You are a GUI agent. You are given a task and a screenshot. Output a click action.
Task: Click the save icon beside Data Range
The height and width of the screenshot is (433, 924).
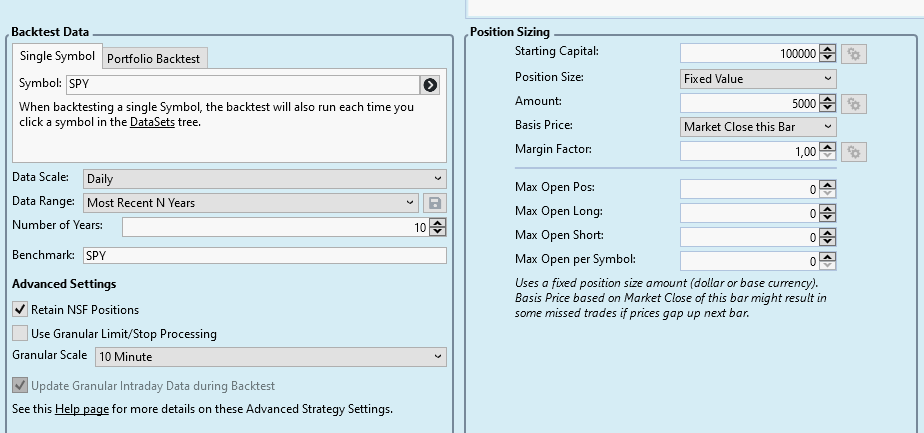coord(435,203)
